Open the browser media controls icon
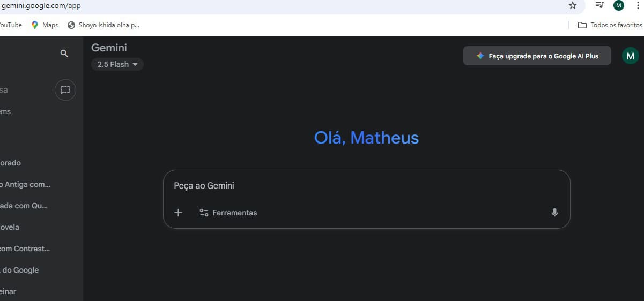644x301 pixels. 599,5
